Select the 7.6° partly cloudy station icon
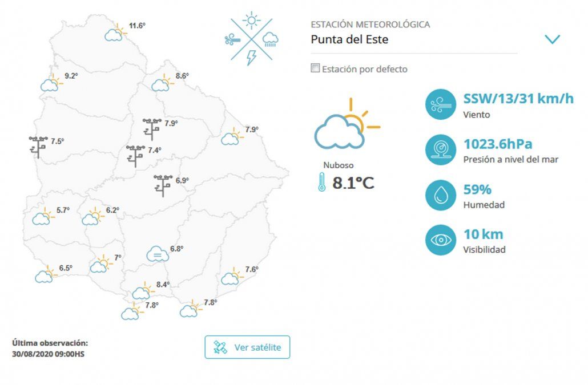Image resolution: width=588 pixels, height=385 pixels. pos(232,276)
